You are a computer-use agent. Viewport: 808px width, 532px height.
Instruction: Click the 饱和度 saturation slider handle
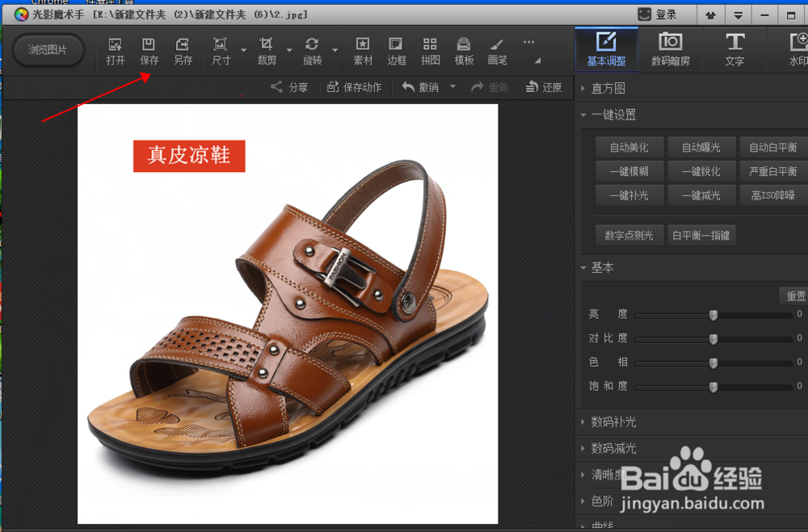[x=713, y=387]
